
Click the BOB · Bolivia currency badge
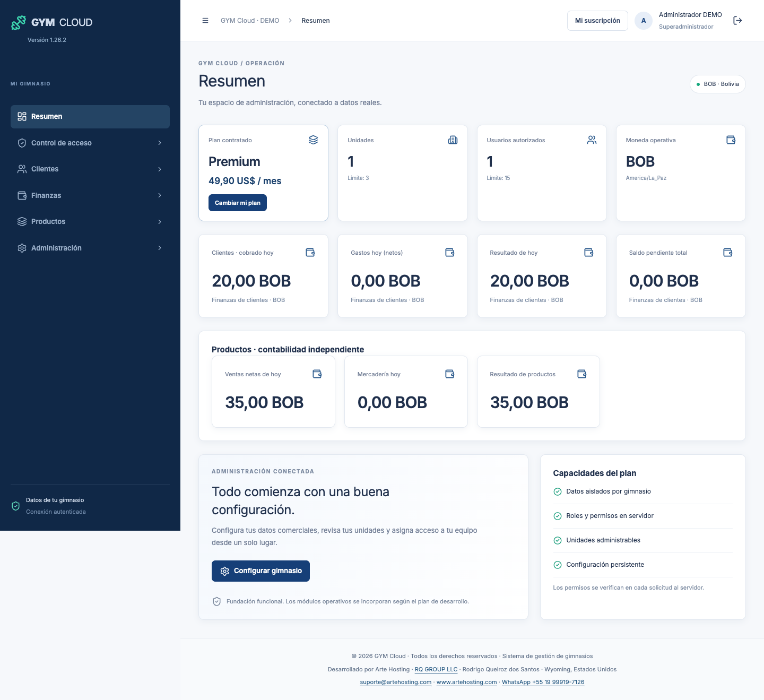click(718, 84)
